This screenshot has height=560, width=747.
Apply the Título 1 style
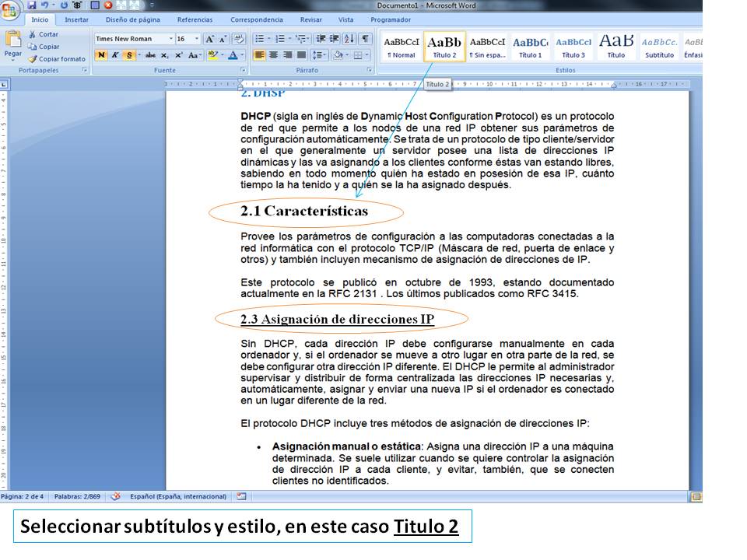tap(530, 47)
